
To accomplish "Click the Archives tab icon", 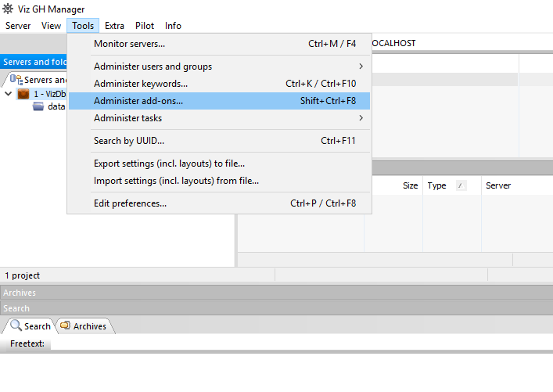I will click(65, 325).
